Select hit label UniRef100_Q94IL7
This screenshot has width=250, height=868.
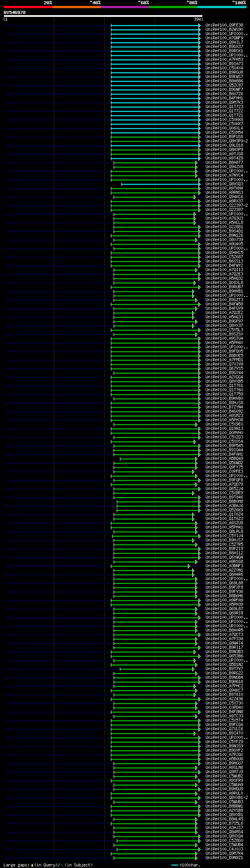[224, 43]
